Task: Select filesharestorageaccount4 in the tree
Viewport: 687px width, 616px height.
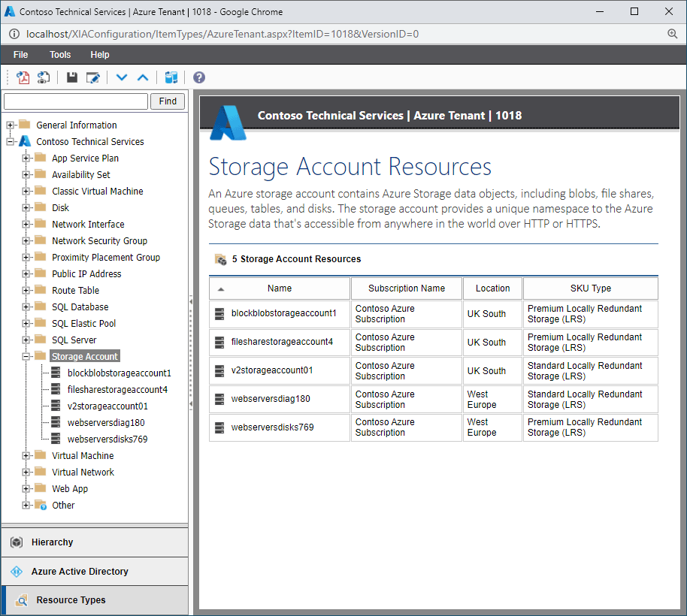Action: click(117, 389)
